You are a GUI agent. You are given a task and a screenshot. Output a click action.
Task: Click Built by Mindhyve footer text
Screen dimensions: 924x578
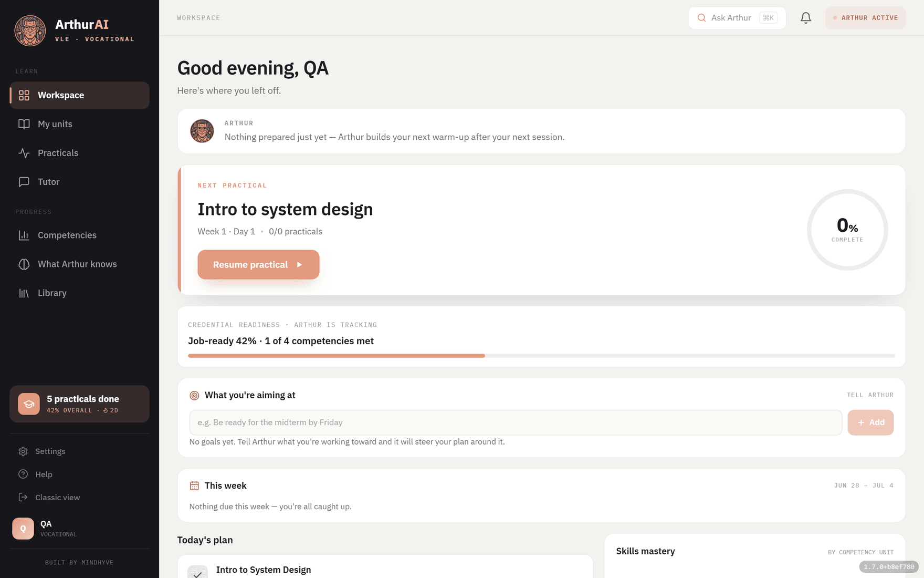tap(79, 563)
